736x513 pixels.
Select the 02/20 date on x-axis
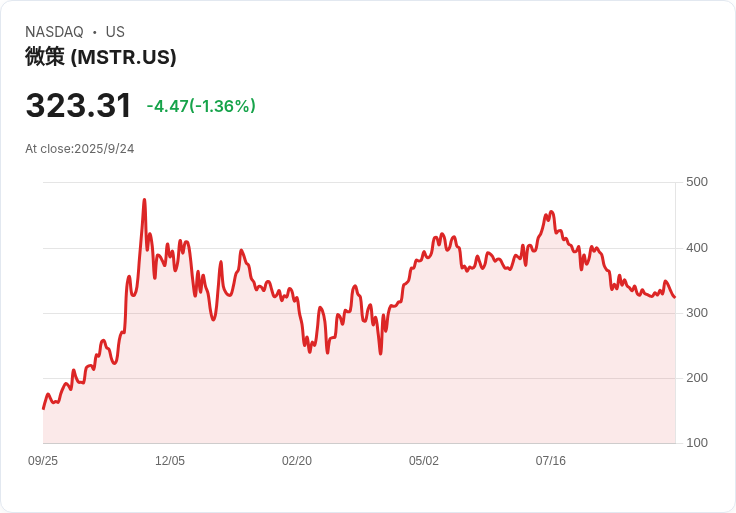297,461
